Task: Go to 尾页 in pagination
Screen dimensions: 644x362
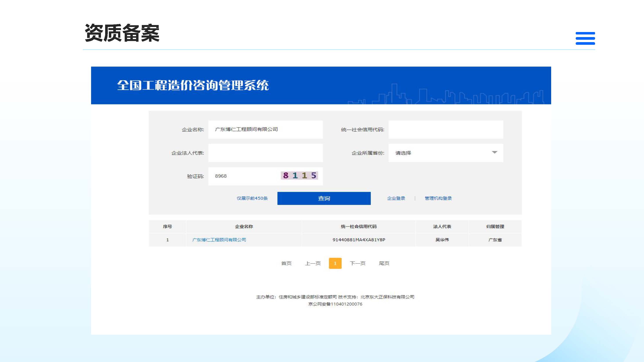Action: (384, 263)
